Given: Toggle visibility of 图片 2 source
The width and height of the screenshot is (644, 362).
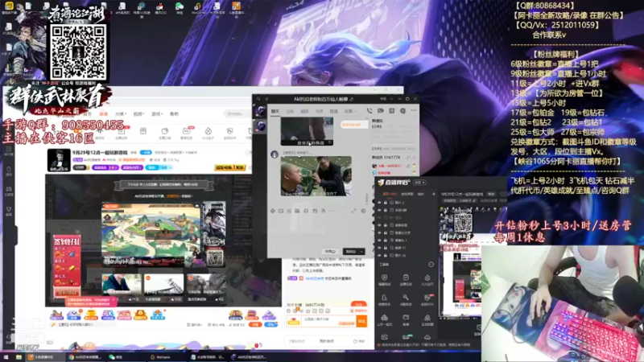Looking at the screenshot, I should (x=379, y=203).
